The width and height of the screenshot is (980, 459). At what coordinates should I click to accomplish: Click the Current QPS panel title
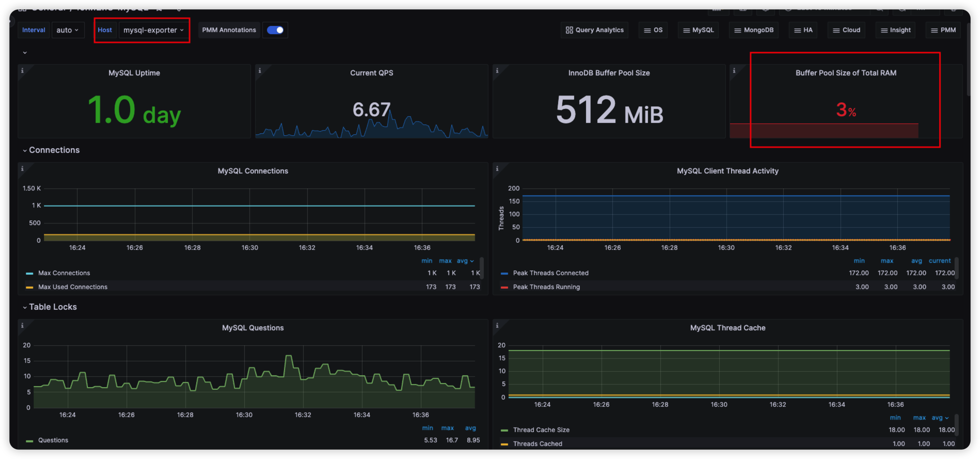point(372,73)
